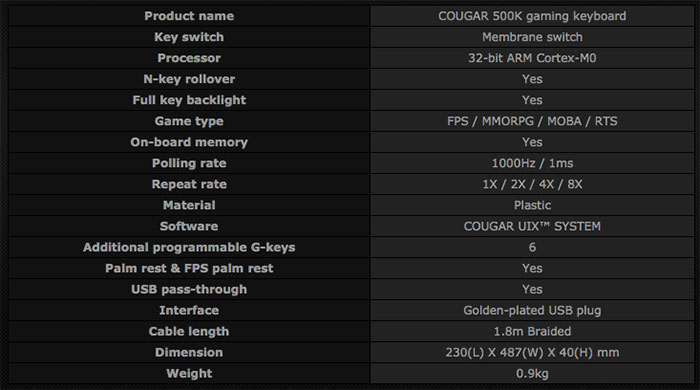
Task: Click the Repeat rate 1X / 2X / 4X / 8X value
Action: 532,184
